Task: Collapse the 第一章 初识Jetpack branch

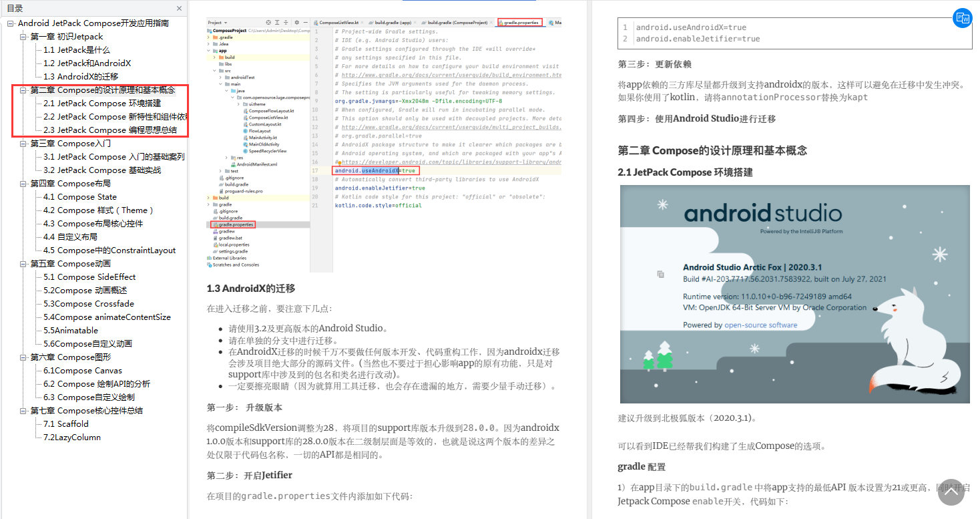Action: pyautogui.click(x=23, y=37)
